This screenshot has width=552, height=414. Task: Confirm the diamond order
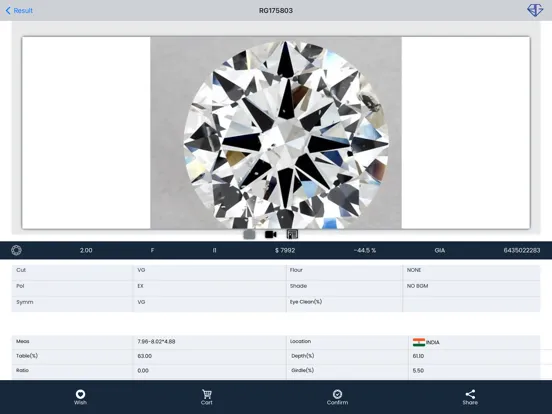pyautogui.click(x=337, y=397)
